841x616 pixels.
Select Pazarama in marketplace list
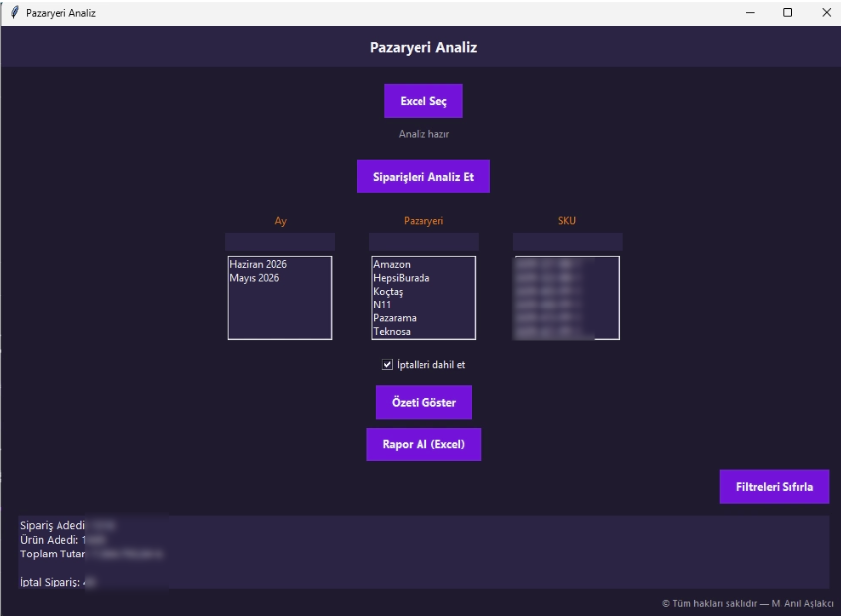coord(423,317)
